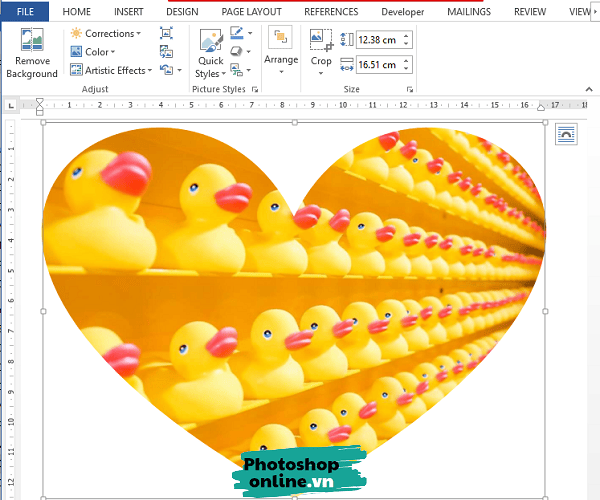Open the Color adjustment dropdown
Screen dimensions: 600x500
pyautogui.click(x=93, y=52)
